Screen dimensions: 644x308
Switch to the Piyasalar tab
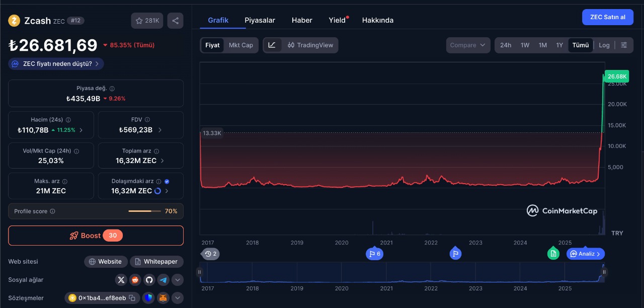tap(260, 20)
